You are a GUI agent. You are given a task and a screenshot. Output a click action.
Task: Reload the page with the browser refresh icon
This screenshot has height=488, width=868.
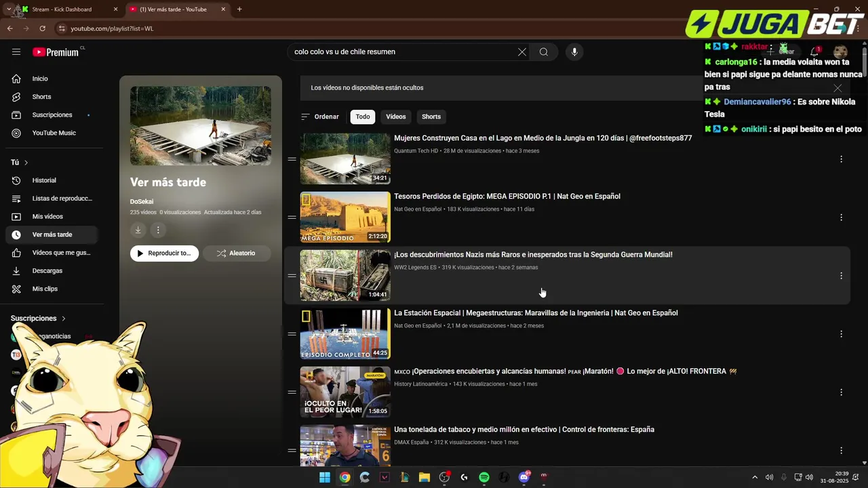42,28
